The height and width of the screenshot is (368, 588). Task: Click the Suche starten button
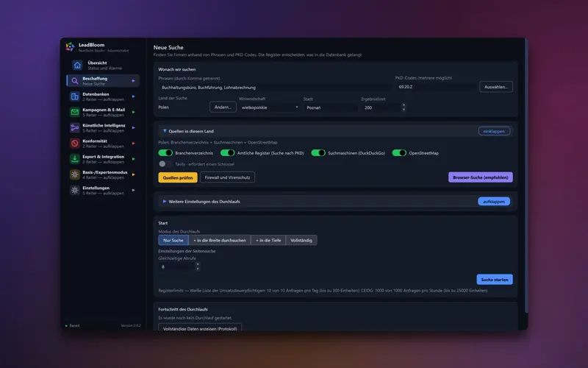(x=495, y=280)
